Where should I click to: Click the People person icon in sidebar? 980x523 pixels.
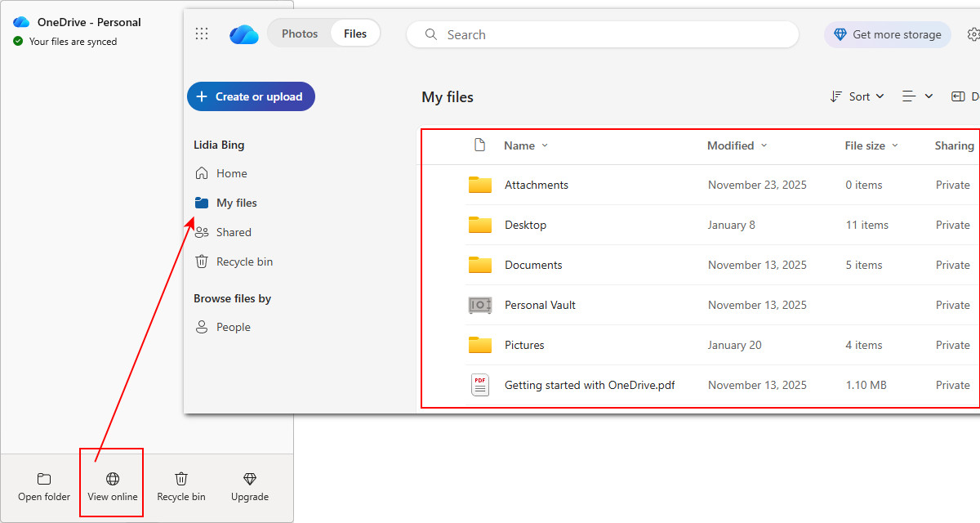202,327
